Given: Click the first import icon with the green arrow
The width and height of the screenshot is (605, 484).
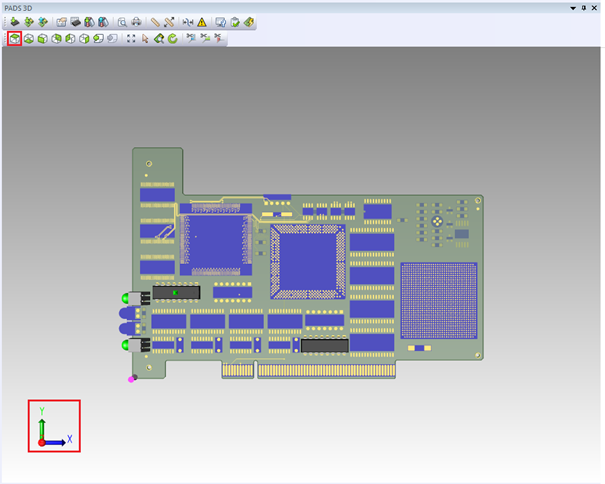Looking at the screenshot, I should pos(15,22).
